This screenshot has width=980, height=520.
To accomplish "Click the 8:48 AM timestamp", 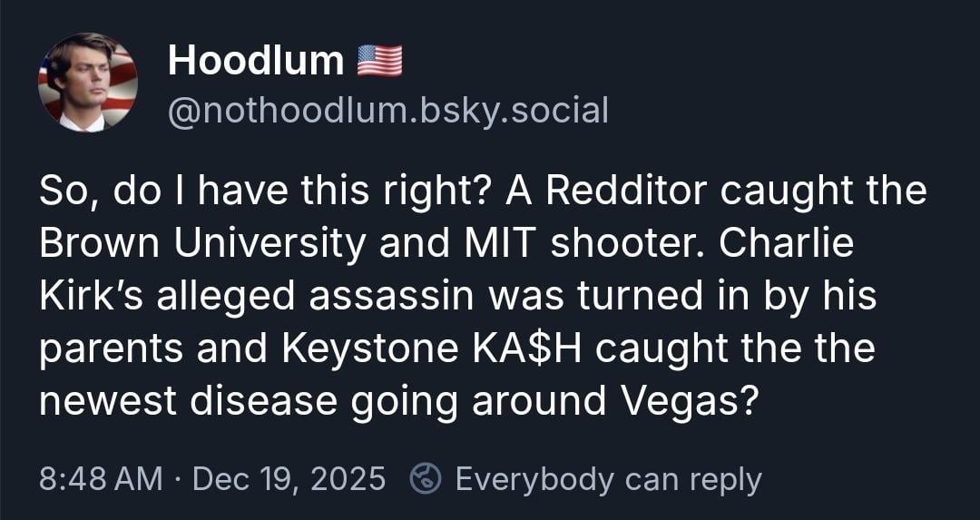I will point(101,478).
